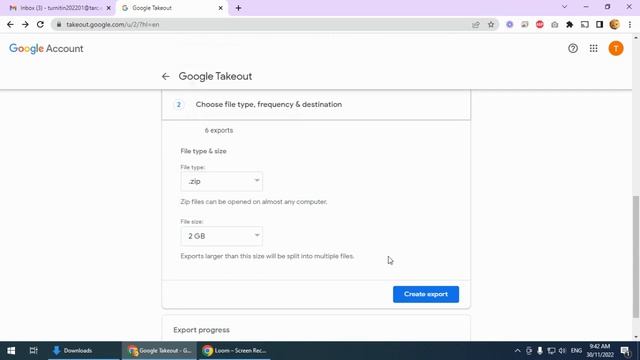Close the Google Takeout tab
The height and width of the screenshot is (360, 640).
tap(220, 8)
